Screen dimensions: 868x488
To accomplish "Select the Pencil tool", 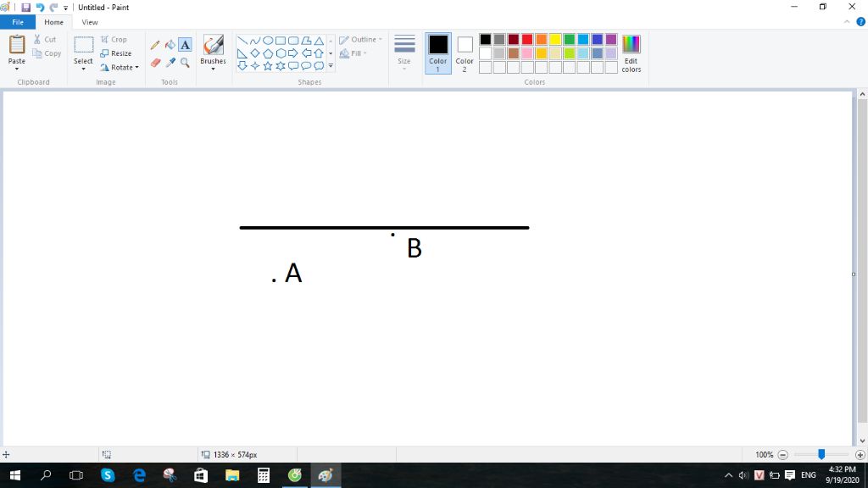I will [x=155, y=45].
